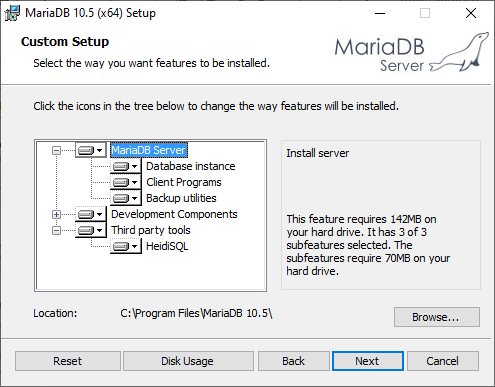This screenshot has height=387, width=495.
Task: Open the Development Components feature icon dropdown
Action: tap(91, 214)
